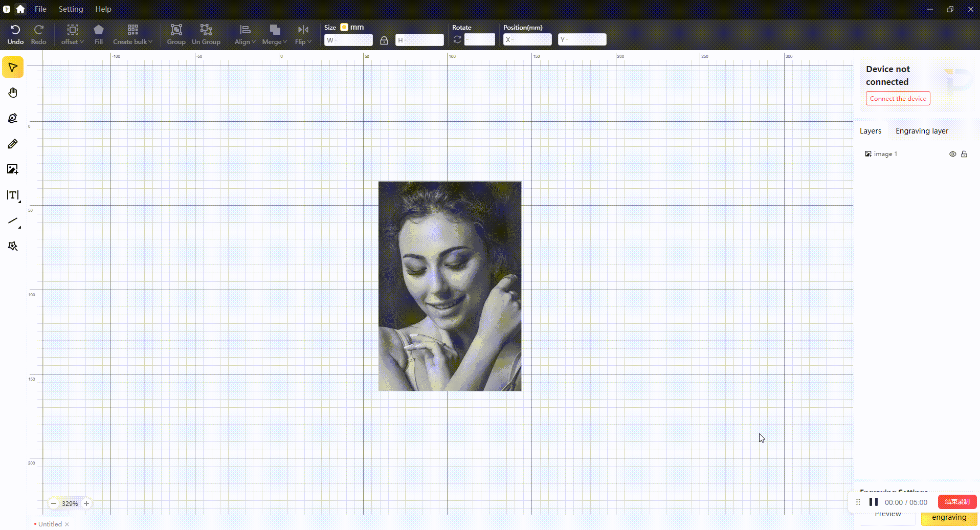Expand the Merge dropdown
The image size is (980, 530).
[x=275, y=35]
